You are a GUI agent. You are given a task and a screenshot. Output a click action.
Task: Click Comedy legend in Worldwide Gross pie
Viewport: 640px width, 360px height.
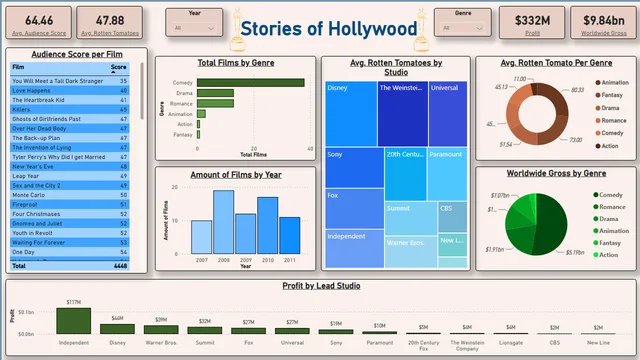tap(608, 195)
